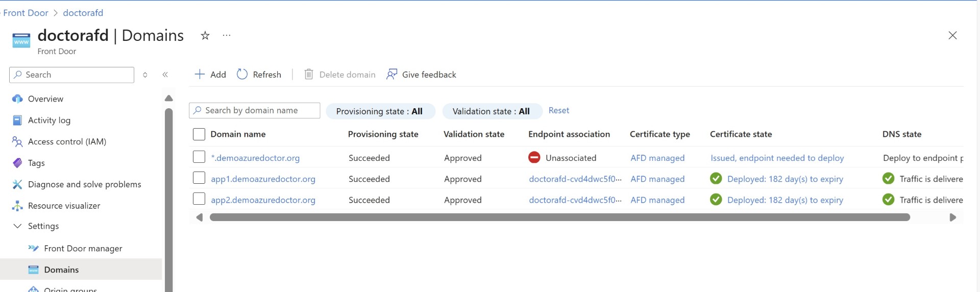
Task: Check the app2.demoazuredoctor.org row checkbox
Action: click(x=199, y=199)
